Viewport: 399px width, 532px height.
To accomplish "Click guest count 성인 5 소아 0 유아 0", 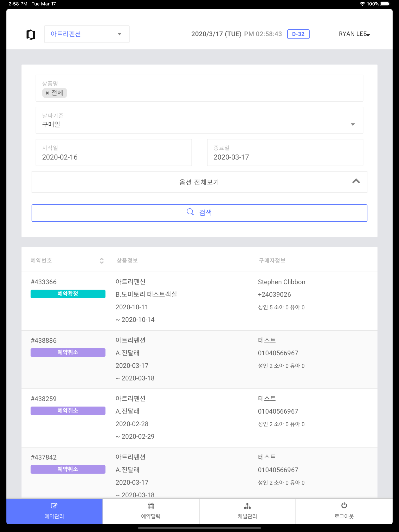I will click(281, 307).
